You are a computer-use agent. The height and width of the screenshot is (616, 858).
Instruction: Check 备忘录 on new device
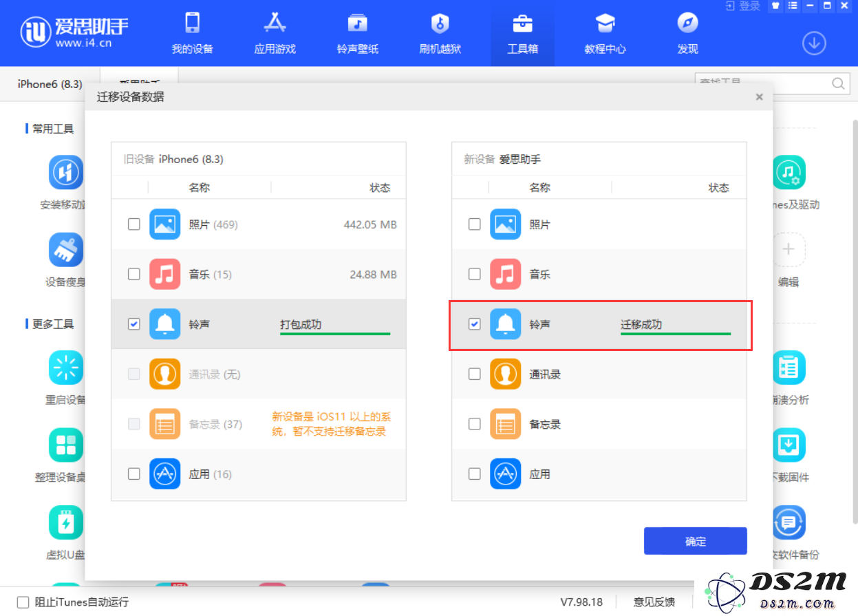475,424
